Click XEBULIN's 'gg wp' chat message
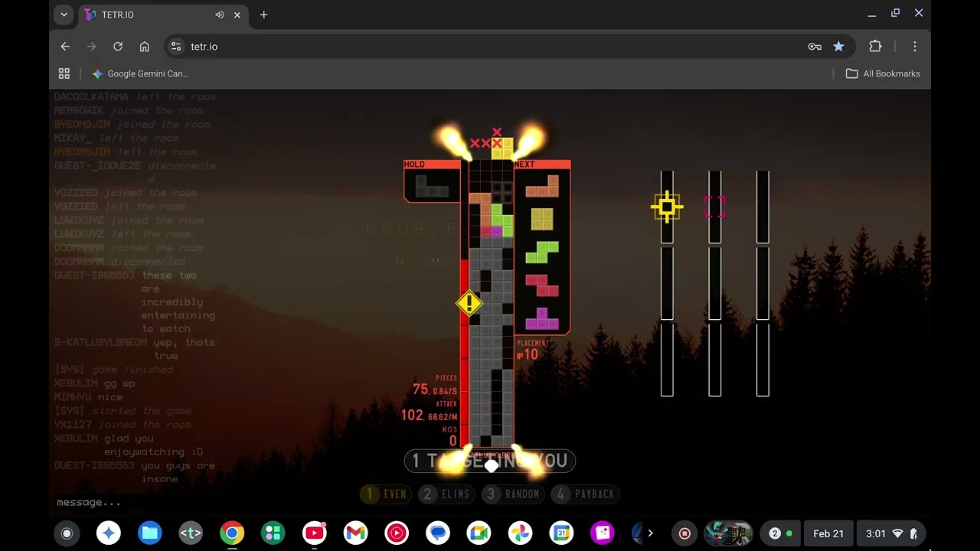Viewport: 980px width, 551px height. [119, 383]
